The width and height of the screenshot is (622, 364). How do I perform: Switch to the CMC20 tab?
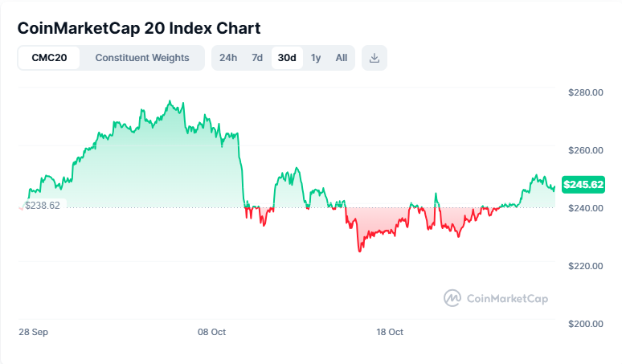tap(49, 58)
